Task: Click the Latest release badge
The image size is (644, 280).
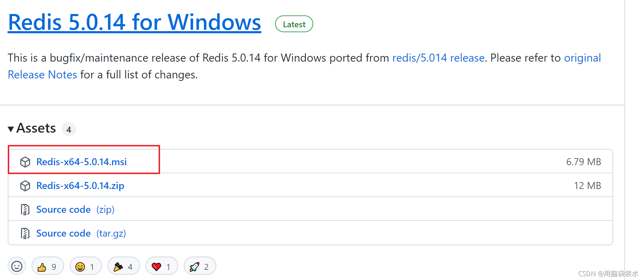Action: [x=294, y=24]
